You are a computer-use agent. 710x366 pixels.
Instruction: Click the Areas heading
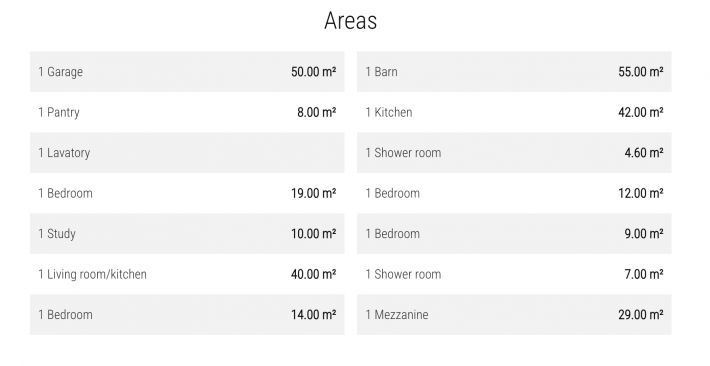pos(350,21)
